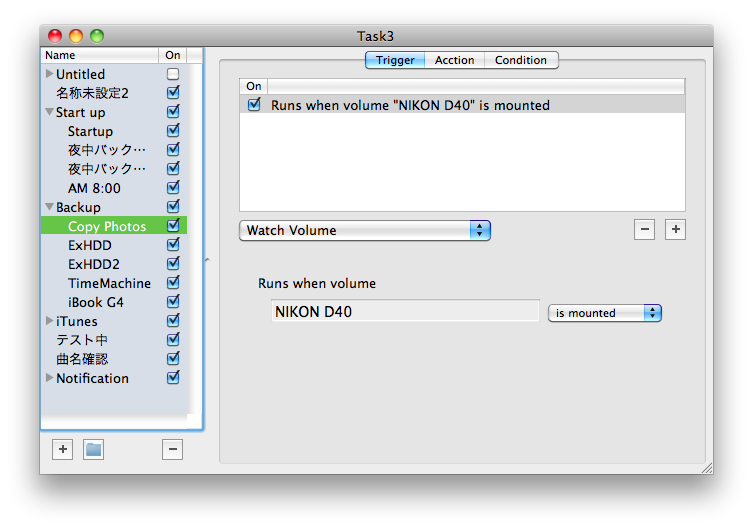The image size is (753, 529).
Task: Toggle the iBook G4 task checkbox
Action: [173, 302]
